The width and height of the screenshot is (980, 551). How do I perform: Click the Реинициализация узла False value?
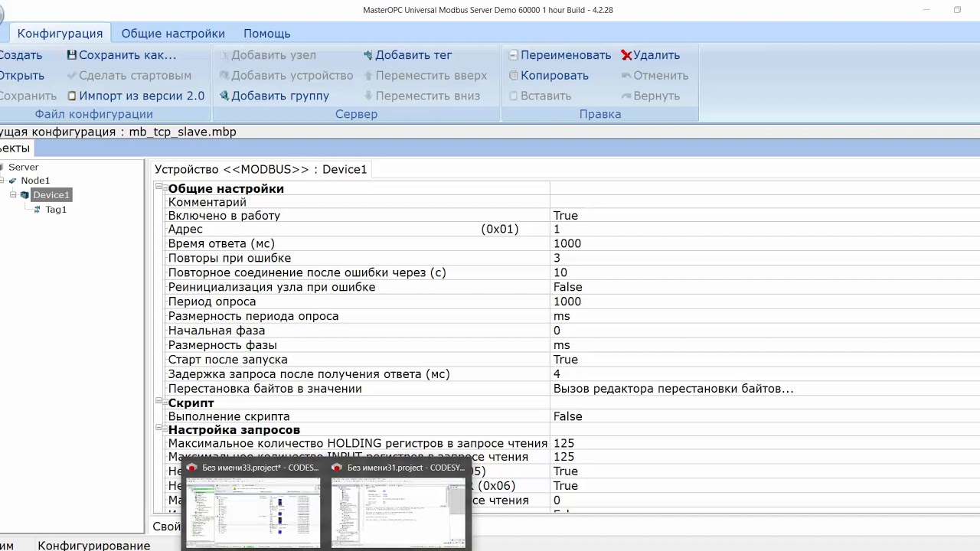[x=568, y=287]
